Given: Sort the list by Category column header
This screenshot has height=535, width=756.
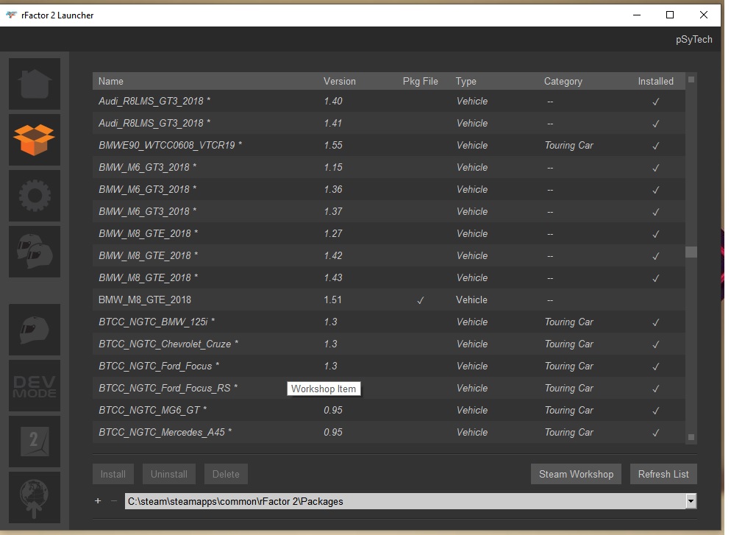Looking at the screenshot, I should [x=563, y=82].
